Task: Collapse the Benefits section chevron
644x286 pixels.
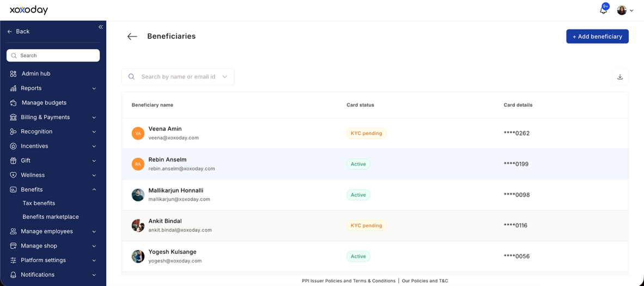Action: coord(94,190)
